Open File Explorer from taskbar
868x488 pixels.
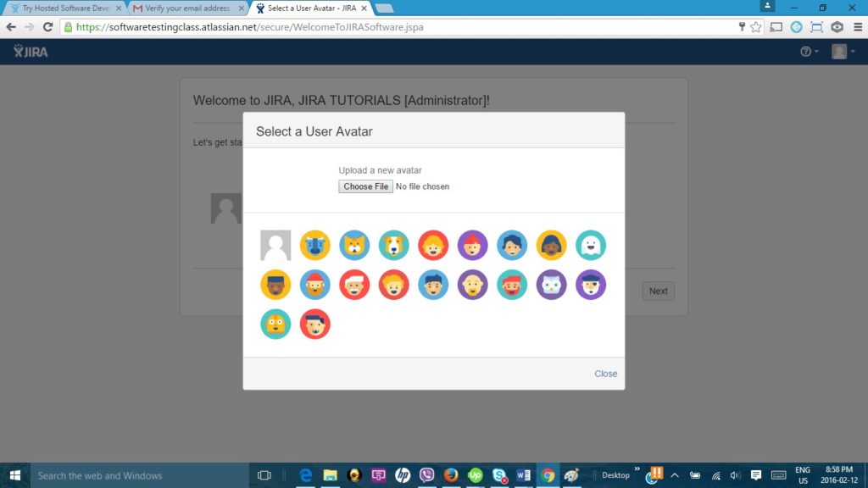[330, 475]
